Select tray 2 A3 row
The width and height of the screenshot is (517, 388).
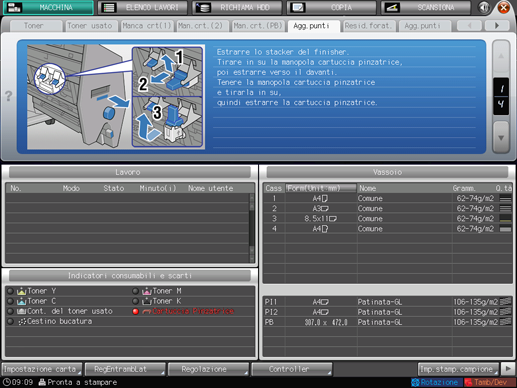(388, 208)
